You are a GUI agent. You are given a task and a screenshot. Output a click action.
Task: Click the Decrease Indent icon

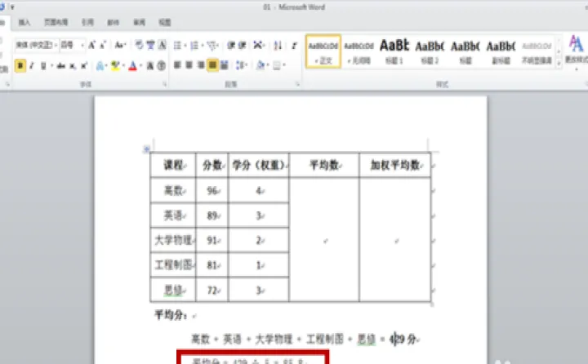pyautogui.click(x=231, y=46)
